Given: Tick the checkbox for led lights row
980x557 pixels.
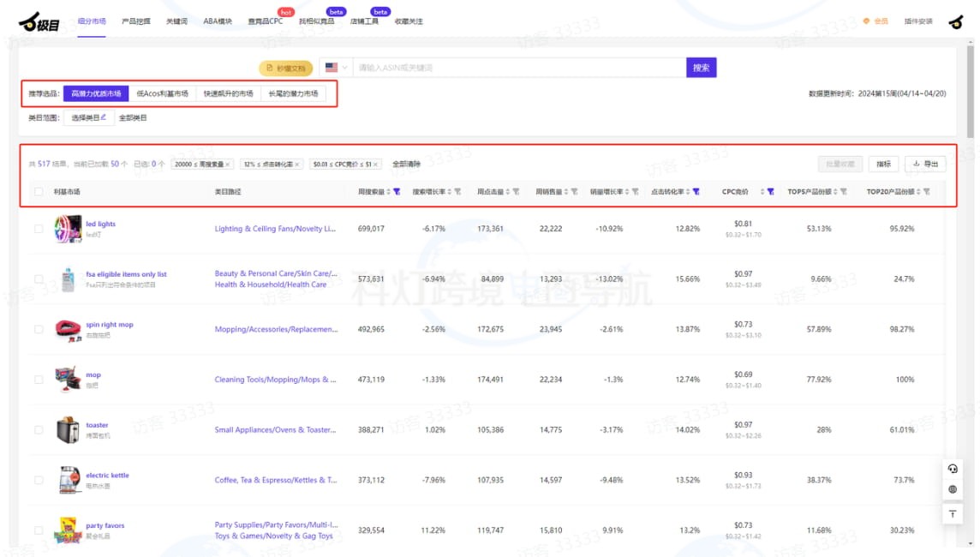Looking at the screenshot, I should point(39,229).
